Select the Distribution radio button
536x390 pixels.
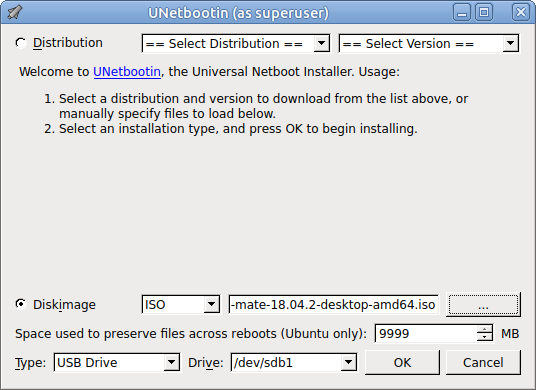tap(21, 43)
